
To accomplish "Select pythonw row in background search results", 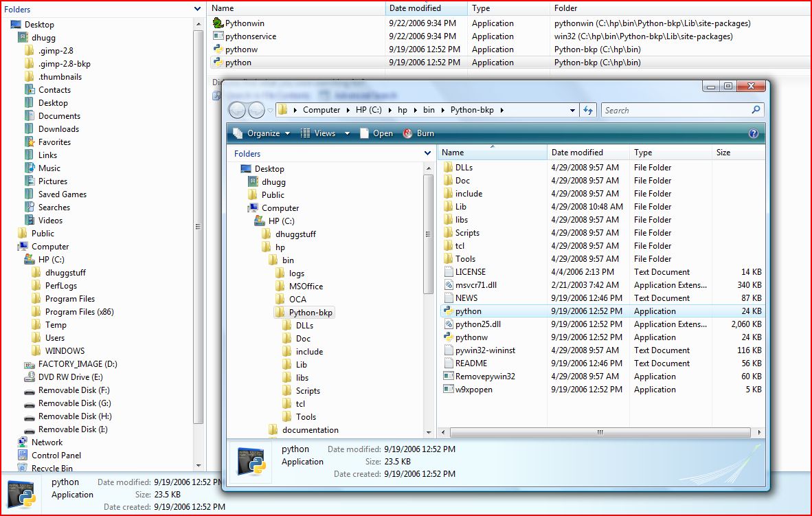I will coord(508,49).
